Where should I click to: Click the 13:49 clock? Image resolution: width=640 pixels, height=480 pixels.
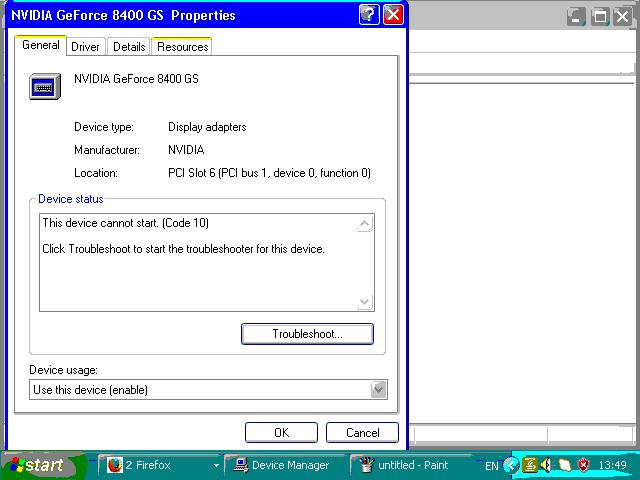(x=612, y=465)
